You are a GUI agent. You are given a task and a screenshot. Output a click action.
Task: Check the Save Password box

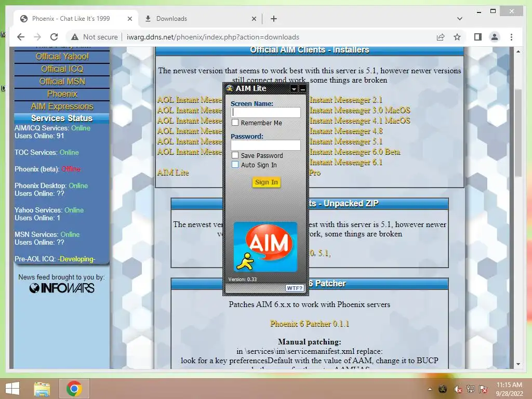(x=235, y=155)
